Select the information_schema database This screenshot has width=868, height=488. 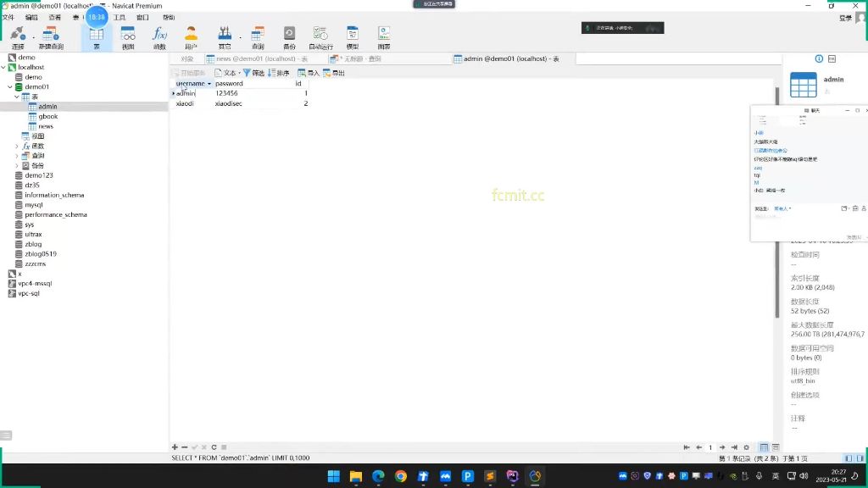click(x=54, y=196)
